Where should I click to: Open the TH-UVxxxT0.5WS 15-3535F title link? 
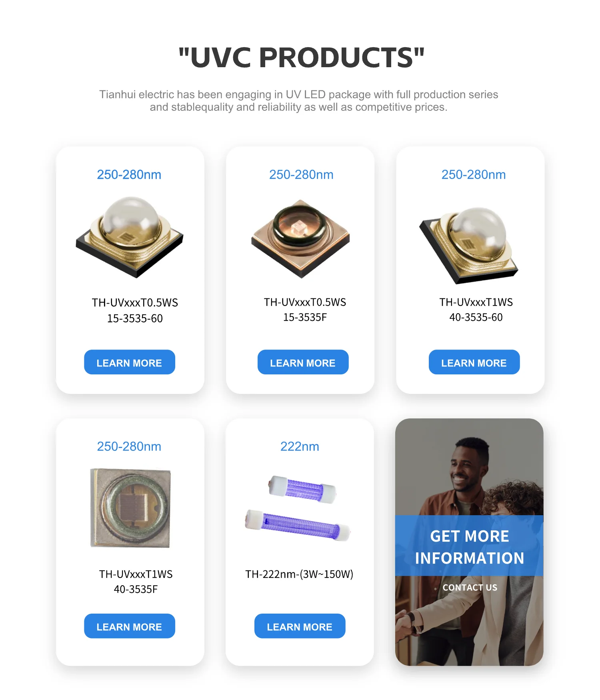(305, 310)
